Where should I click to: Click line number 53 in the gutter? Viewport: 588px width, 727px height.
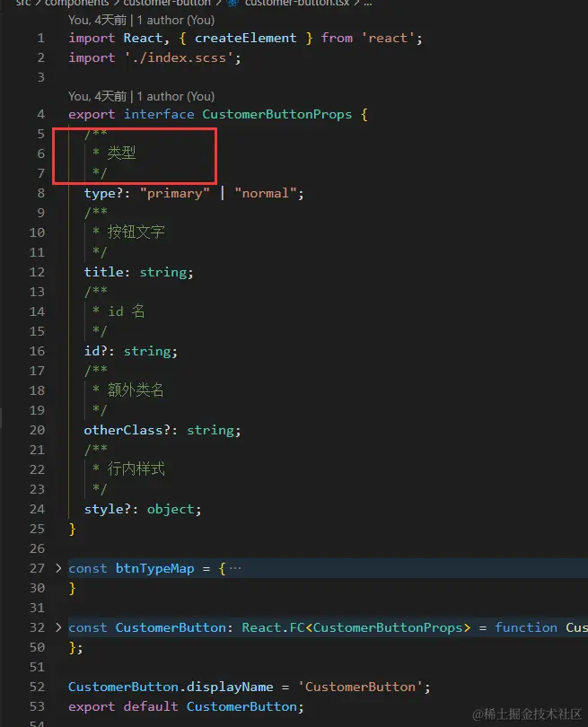[37, 706]
